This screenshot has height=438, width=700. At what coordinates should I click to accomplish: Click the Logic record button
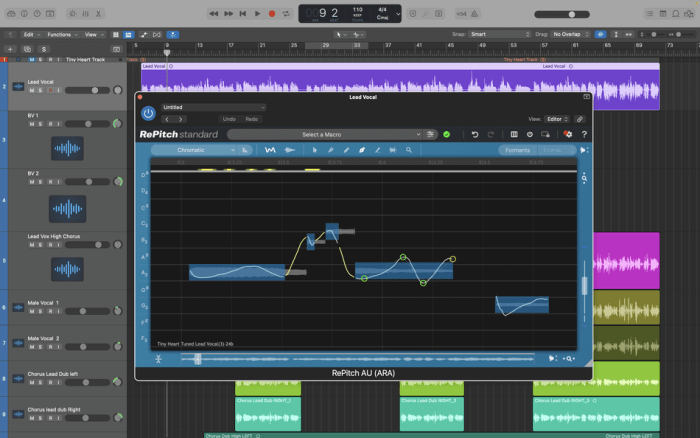[x=271, y=14]
